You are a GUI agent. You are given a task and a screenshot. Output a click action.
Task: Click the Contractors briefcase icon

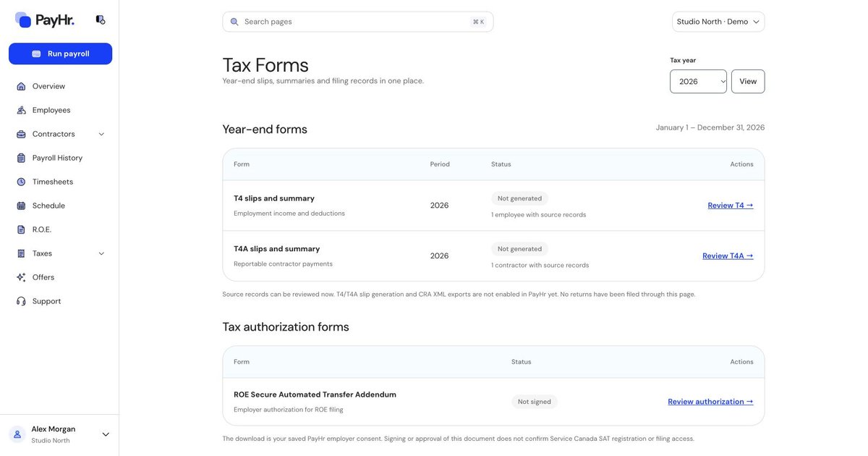point(21,134)
